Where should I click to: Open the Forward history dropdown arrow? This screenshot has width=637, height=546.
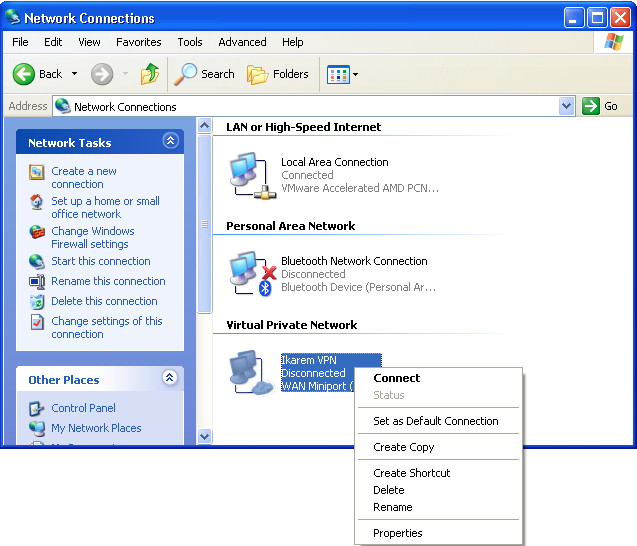126,74
